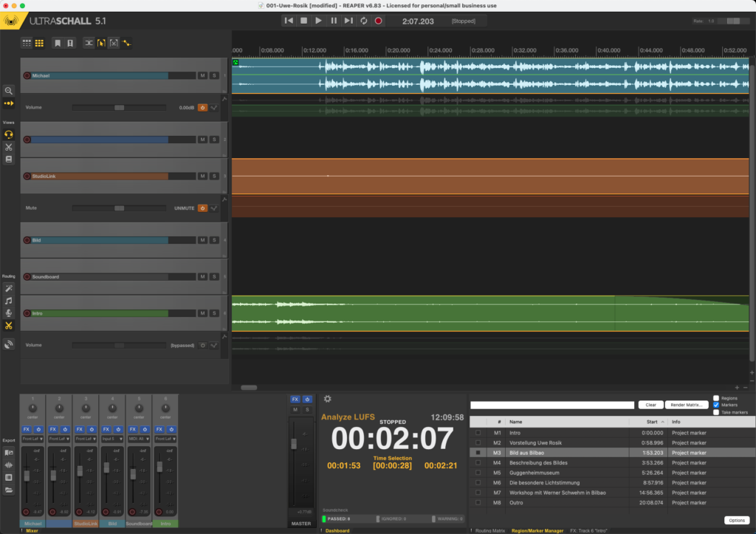The height and width of the screenshot is (534, 756).
Task: Open the gear settings icon above Analyze LUFS
Action: coord(328,399)
